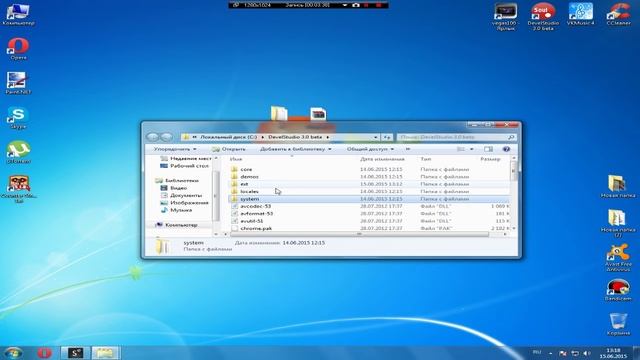The height and width of the screenshot is (360, 640).
Task: Launch the Skype desktop shortcut
Action: click(x=18, y=118)
